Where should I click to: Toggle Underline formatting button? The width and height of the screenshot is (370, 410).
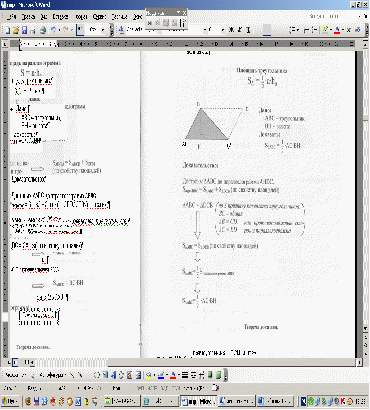(248, 30)
